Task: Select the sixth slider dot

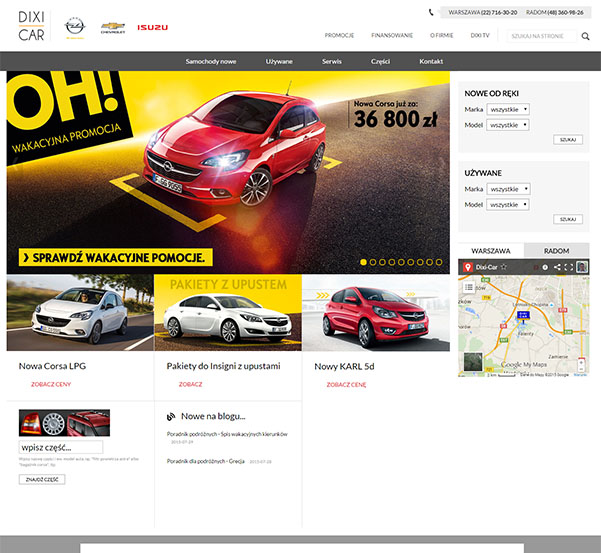Action: point(411,262)
